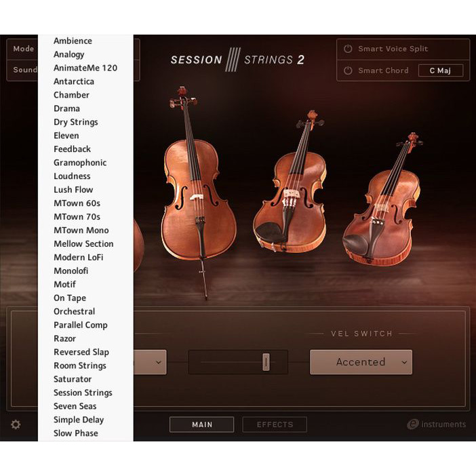Choose AnimateMe 120 preset
This screenshot has width=476, height=476.
[x=85, y=68]
